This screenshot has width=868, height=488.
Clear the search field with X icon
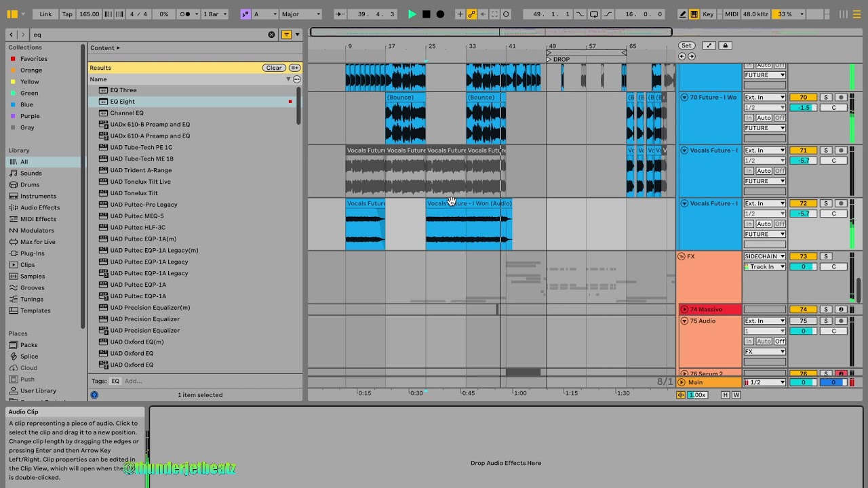[x=271, y=35]
